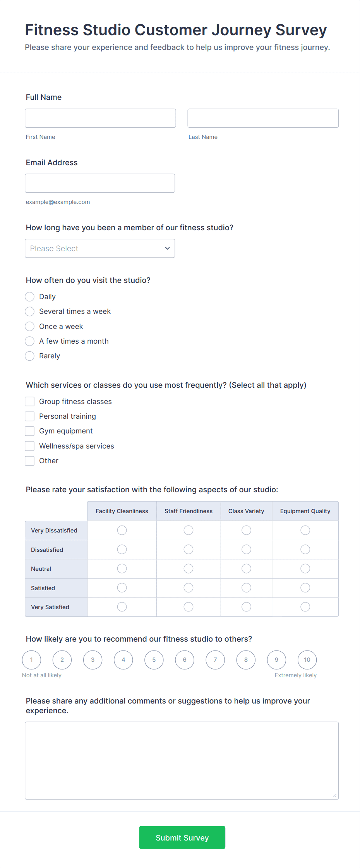Viewport: 360px width, 868px height.
Task: Rate Equipment Quality as Satisfied
Action: click(x=305, y=588)
